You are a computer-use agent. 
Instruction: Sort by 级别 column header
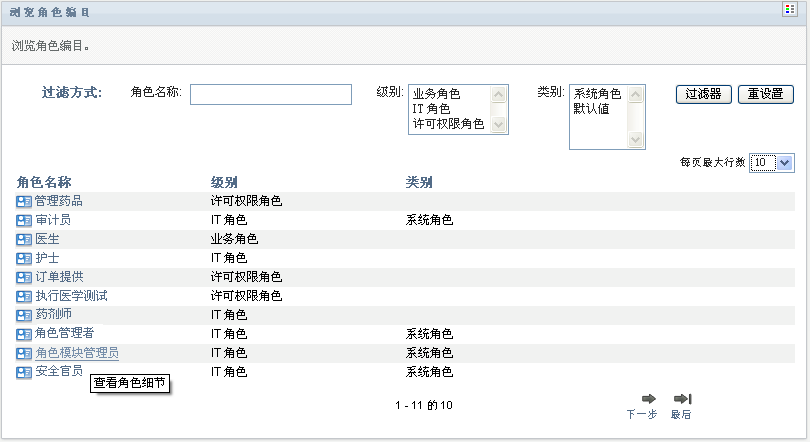click(224, 182)
